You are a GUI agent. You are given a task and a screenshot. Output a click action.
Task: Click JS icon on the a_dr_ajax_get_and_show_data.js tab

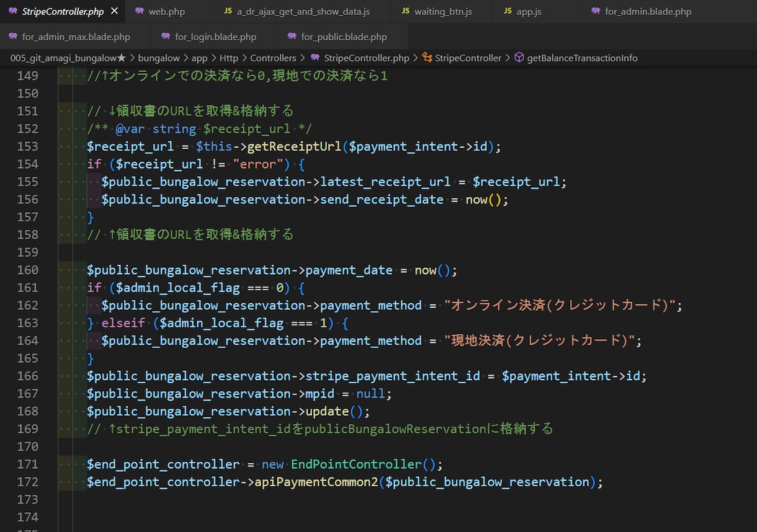[228, 11]
